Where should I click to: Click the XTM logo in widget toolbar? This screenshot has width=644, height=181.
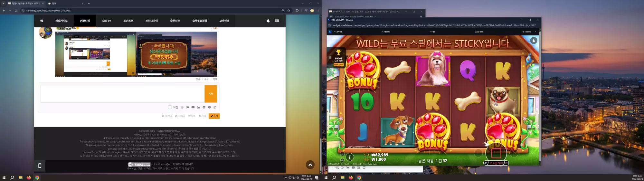point(330,32)
